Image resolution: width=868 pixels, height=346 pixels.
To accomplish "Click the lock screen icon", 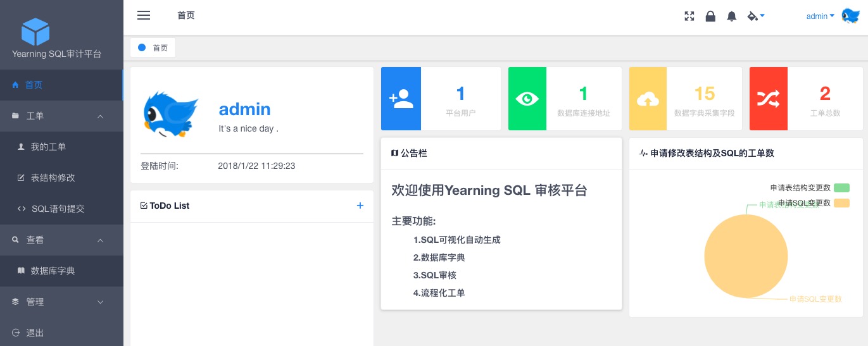I will [x=710, y=16].
